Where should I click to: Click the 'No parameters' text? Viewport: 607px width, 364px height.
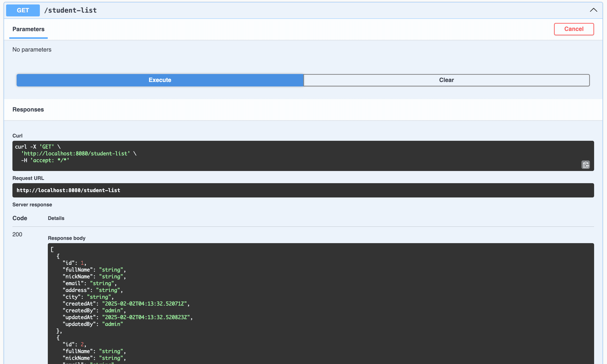tap(32, 50)
